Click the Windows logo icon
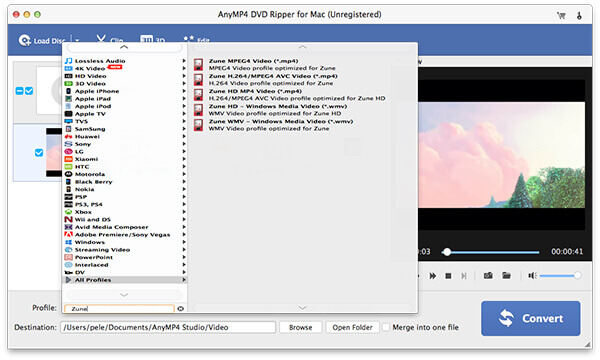The width and height of the screenshot is (600, 360). (x=68, y=242)
